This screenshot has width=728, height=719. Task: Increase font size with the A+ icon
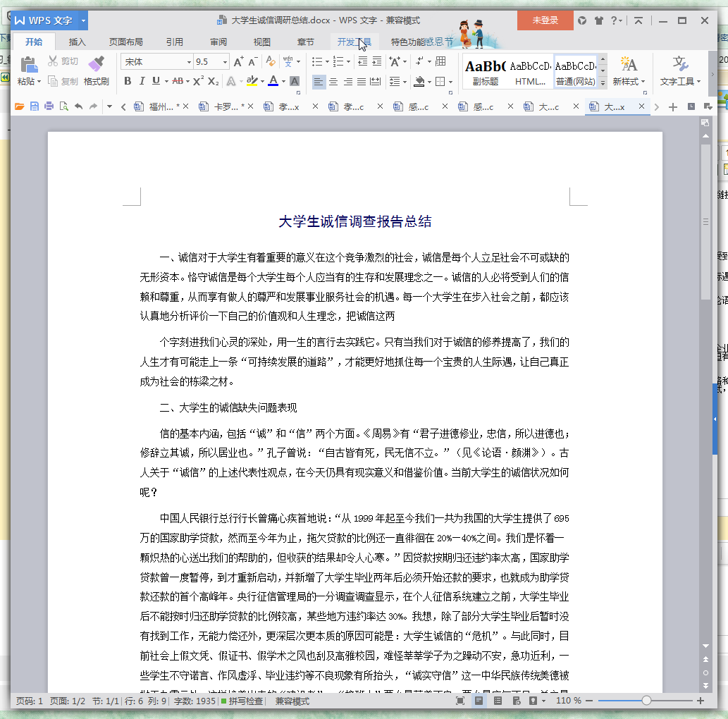tap(239, 62)
